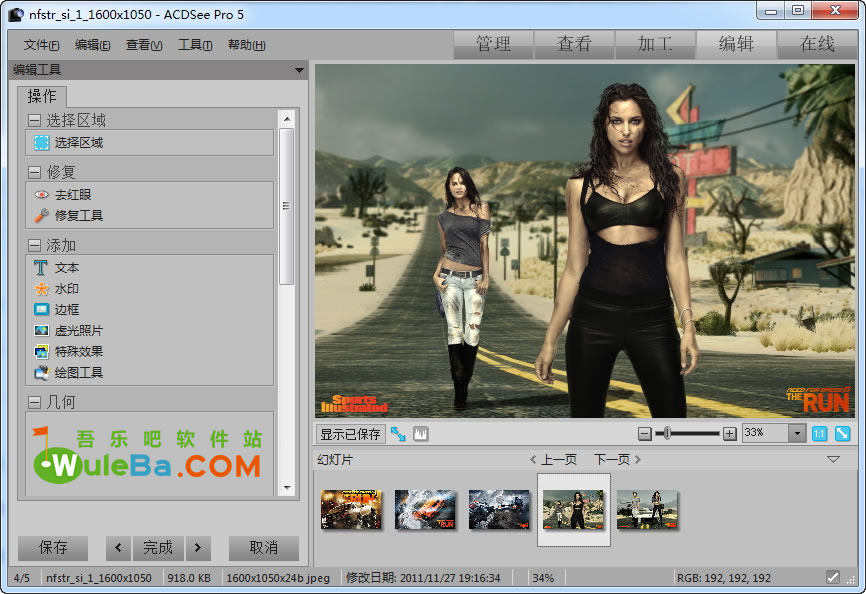Collapse the 添加 group
This screenshot has height=594, width=866.
(x=34, y=245)
